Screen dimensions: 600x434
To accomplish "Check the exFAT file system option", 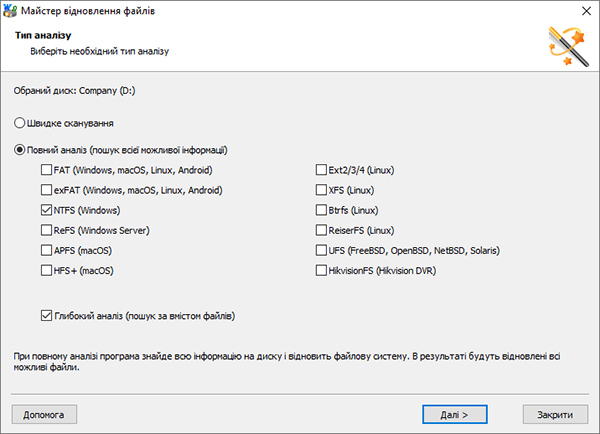I will (46, 190).
